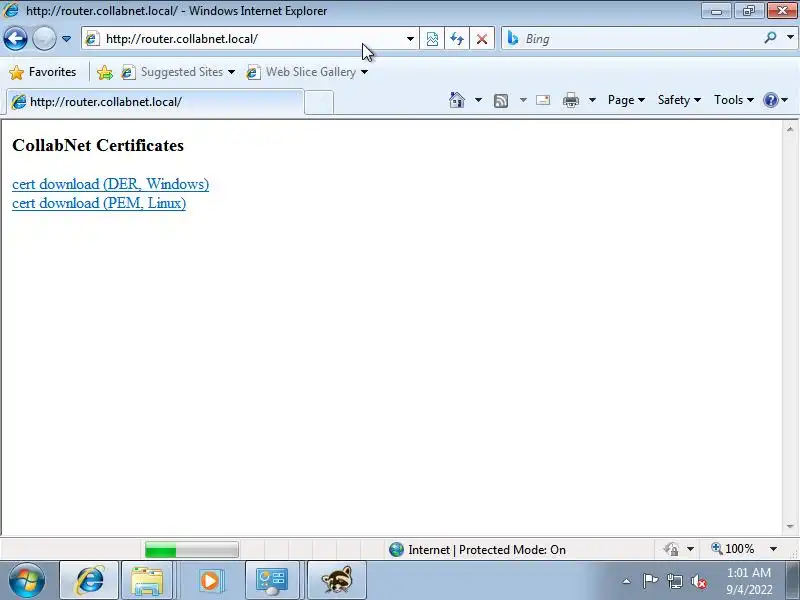
Task: Open the Web Slice Gallery dropdown
Action: click(307, 72)
